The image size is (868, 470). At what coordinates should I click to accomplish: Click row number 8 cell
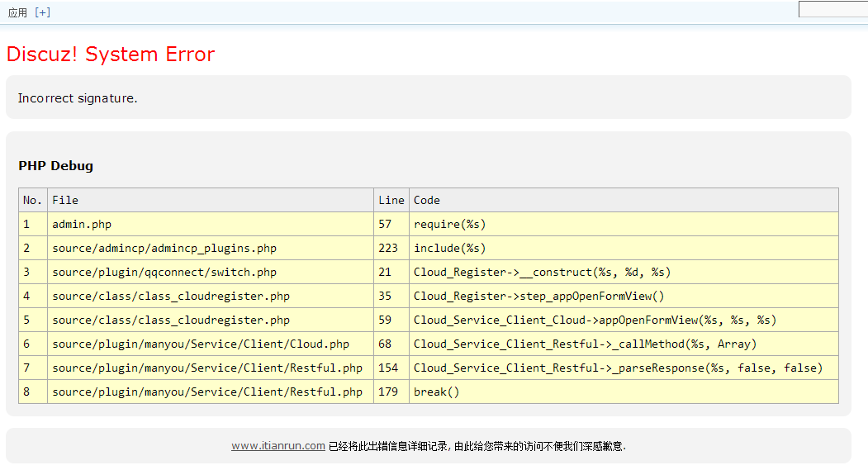click(33, 392)
